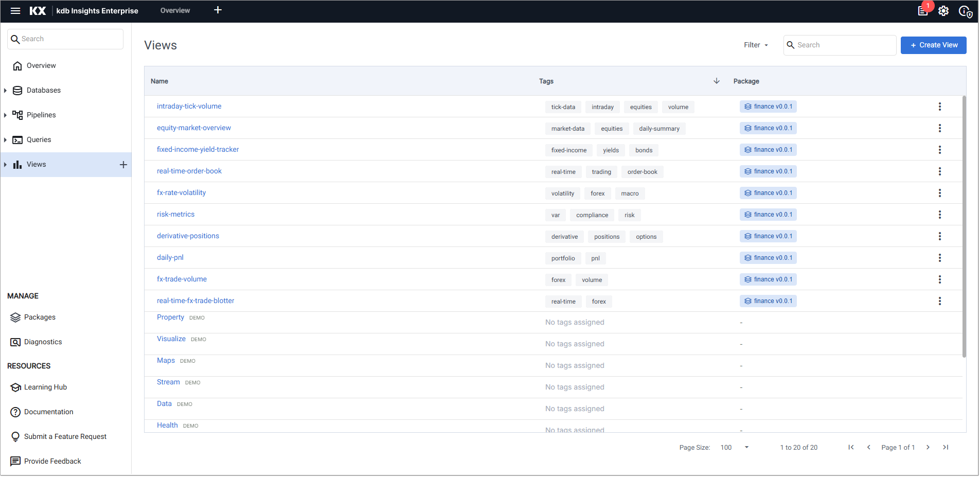The image size is (980, 477).
Task: Sort by Tags column arrow
Action: pyautogui.click(x=716, y=81)
